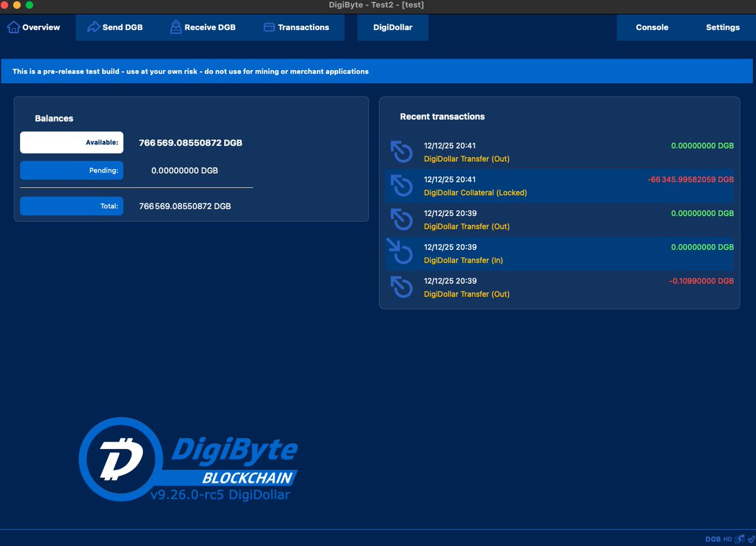
Task: Click date of the Collateral (Locked) transaction
Action: click(x=450, y=179)
